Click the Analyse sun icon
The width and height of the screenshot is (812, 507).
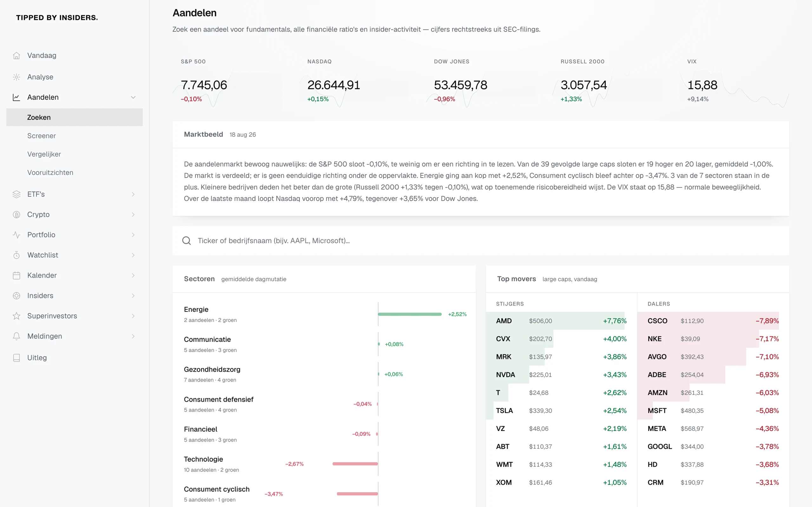click(x=16, y=77)
